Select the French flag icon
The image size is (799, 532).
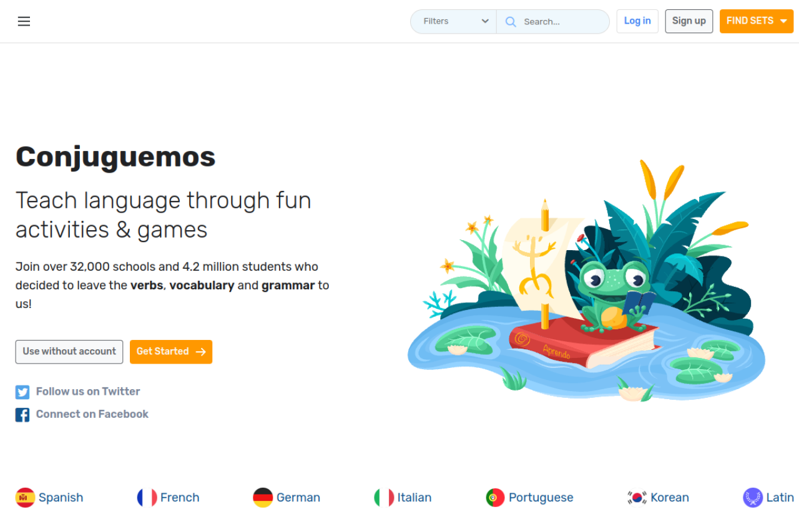[147, 498]
